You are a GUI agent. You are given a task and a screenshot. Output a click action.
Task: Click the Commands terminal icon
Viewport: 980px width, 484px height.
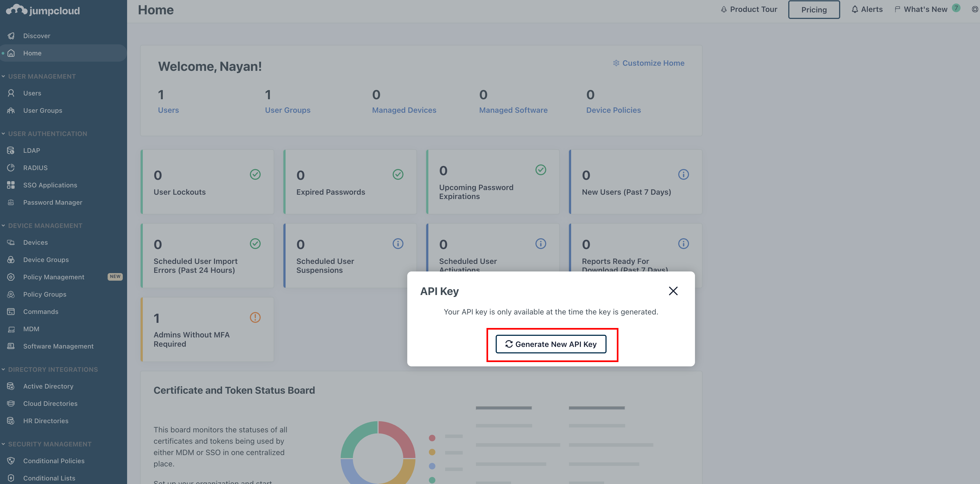11,312
